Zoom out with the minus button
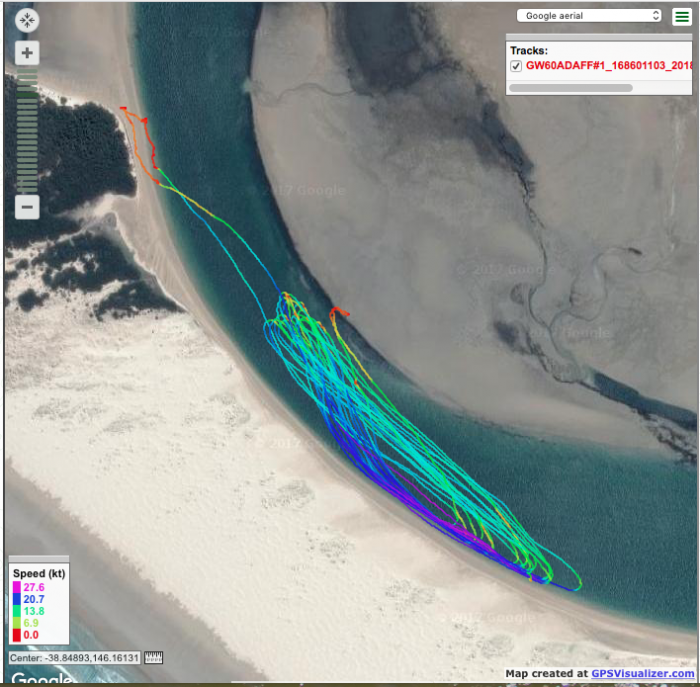Screen dimensions: 700x687 [27, 207]
